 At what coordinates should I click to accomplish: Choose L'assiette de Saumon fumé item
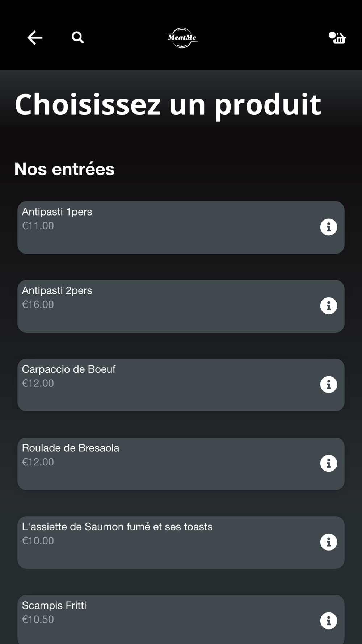coord(163,542)
